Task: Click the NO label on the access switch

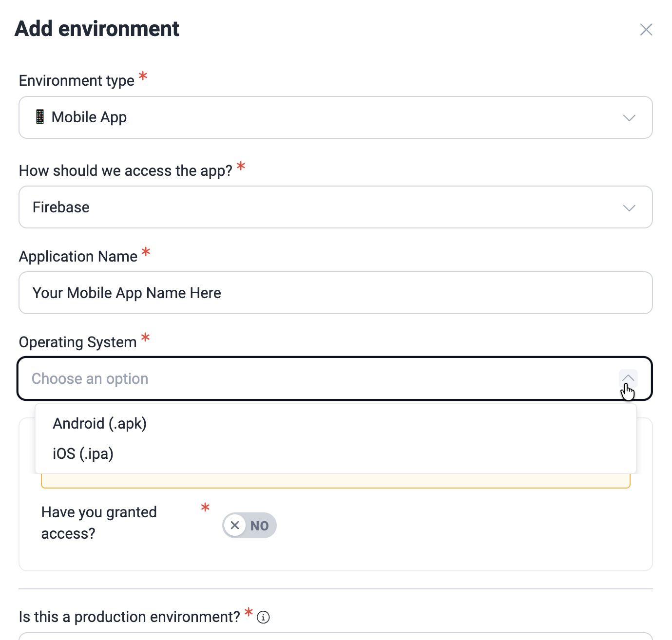Action: (x=260, y=526)
